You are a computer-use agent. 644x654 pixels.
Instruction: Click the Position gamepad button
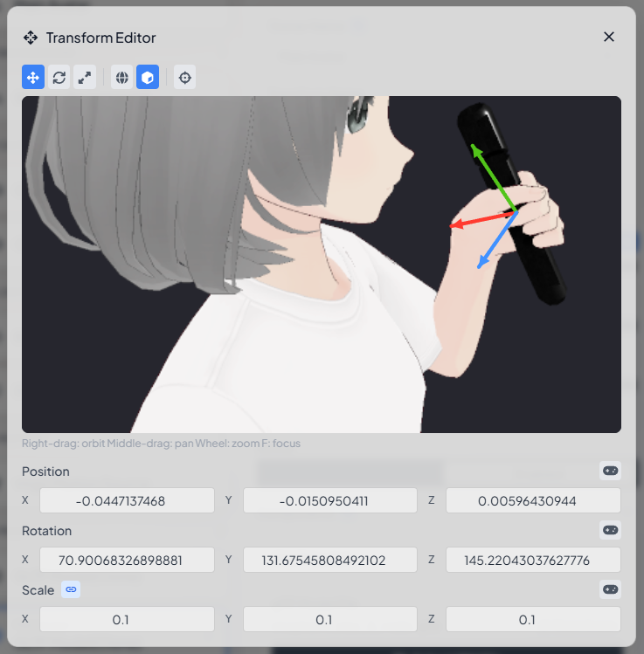coord(610,471)
